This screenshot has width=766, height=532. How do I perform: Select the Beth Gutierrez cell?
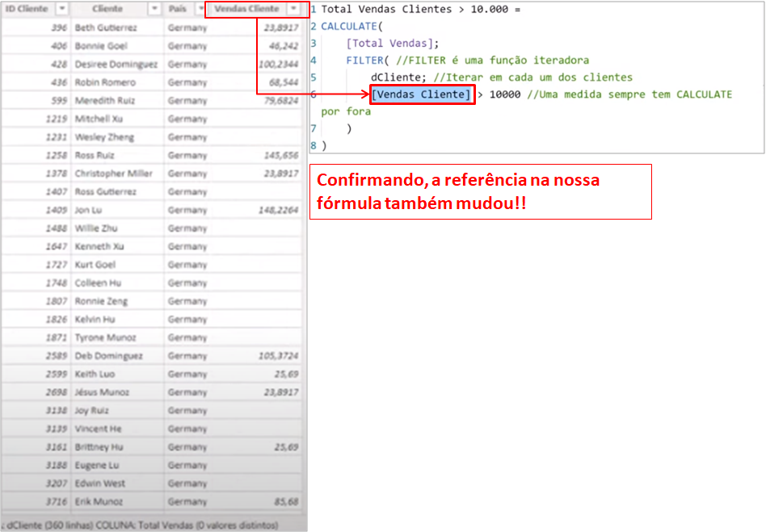pos(106,27)
